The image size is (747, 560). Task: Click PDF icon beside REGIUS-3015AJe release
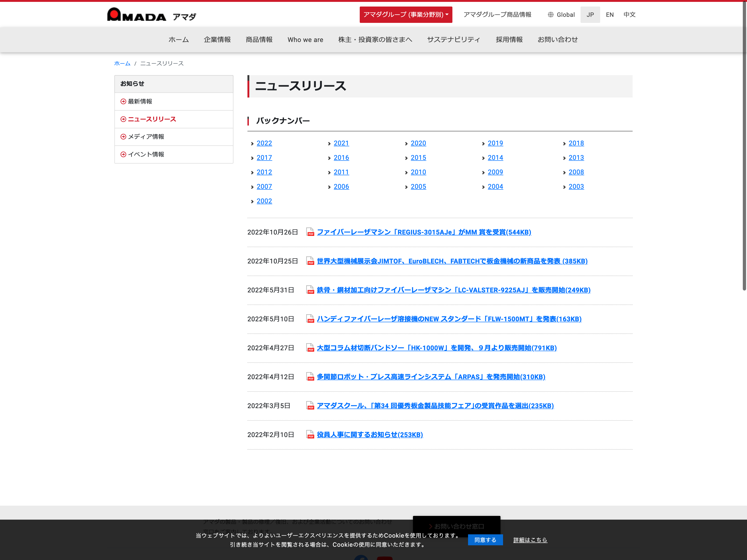point(310,232)
